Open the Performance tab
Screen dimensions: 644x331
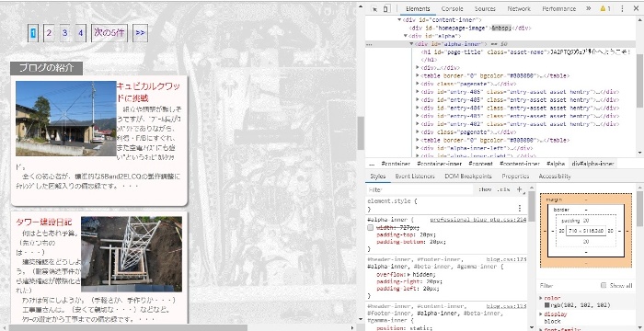click(558, 8)
